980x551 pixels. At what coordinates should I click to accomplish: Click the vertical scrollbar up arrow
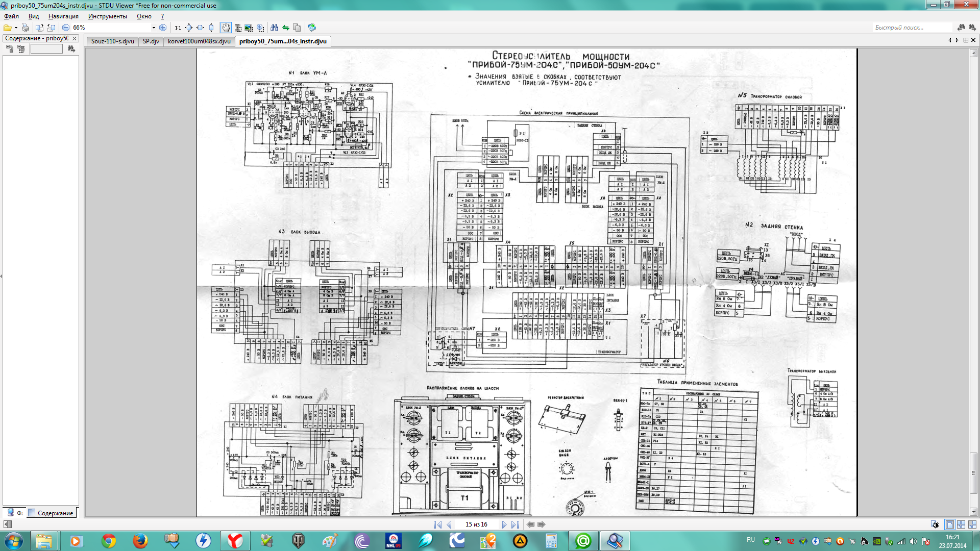point(973,53)
